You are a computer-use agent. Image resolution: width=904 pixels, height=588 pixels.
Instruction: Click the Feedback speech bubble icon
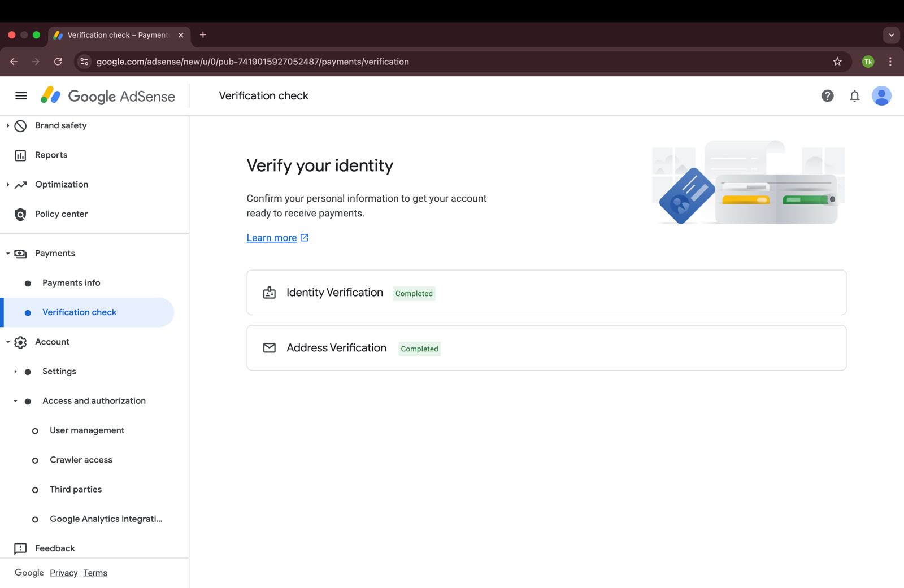click(x=20, y=548)
